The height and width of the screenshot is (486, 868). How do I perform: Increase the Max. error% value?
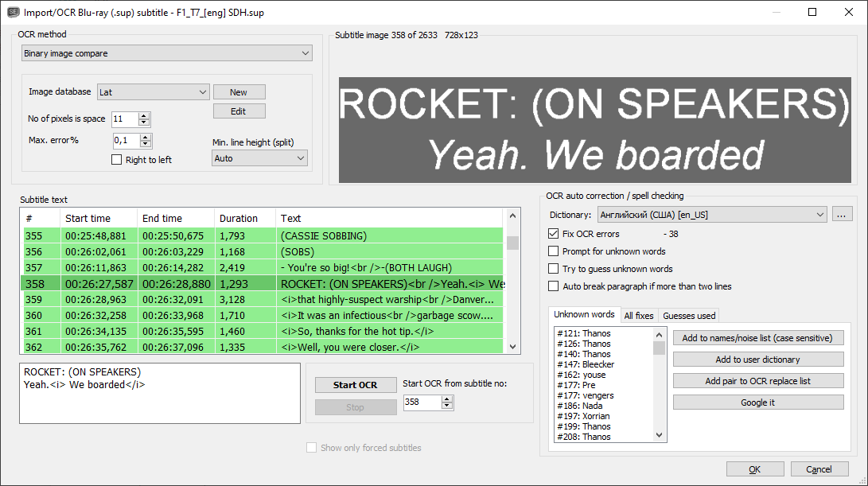[x=146, y=138]
